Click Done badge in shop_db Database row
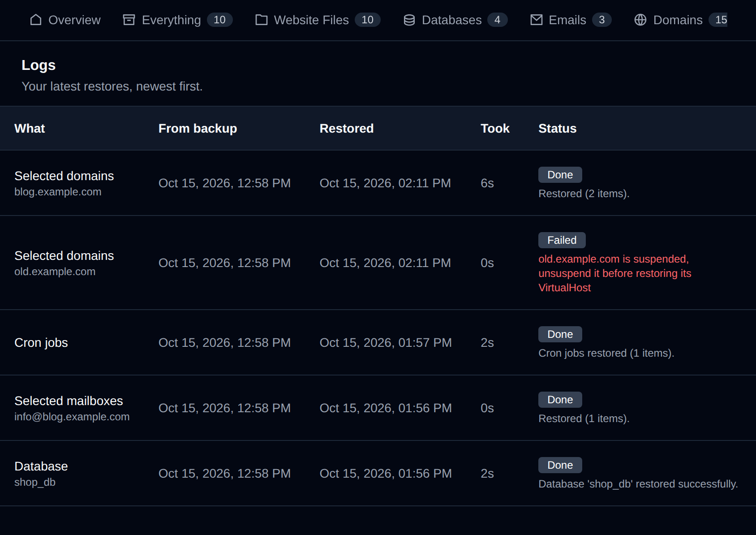Viewport: 756px width, 535px height. [x=560, y=465]
